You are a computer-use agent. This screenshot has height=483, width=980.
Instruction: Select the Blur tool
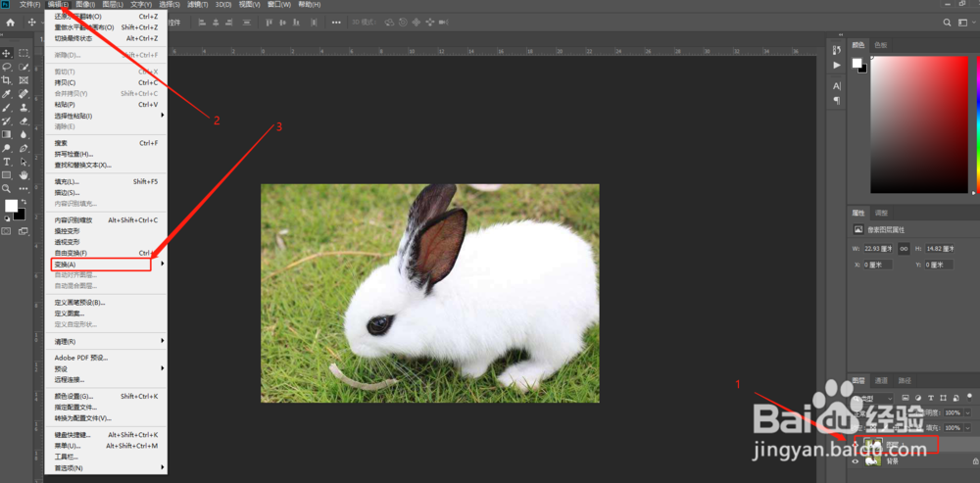tap(24, 134)
